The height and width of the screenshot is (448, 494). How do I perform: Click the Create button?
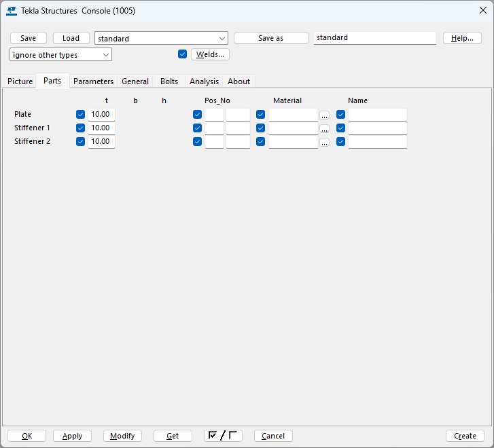point(465,436)
